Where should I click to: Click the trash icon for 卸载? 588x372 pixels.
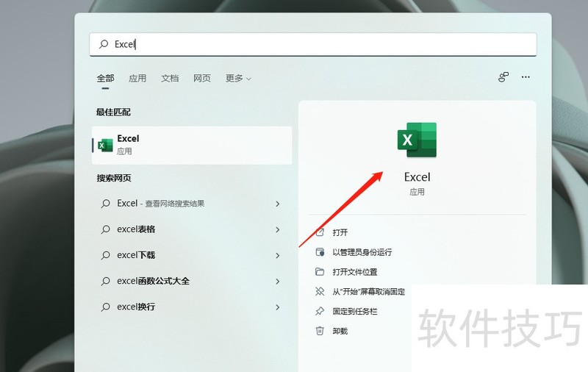click(320, 331)
